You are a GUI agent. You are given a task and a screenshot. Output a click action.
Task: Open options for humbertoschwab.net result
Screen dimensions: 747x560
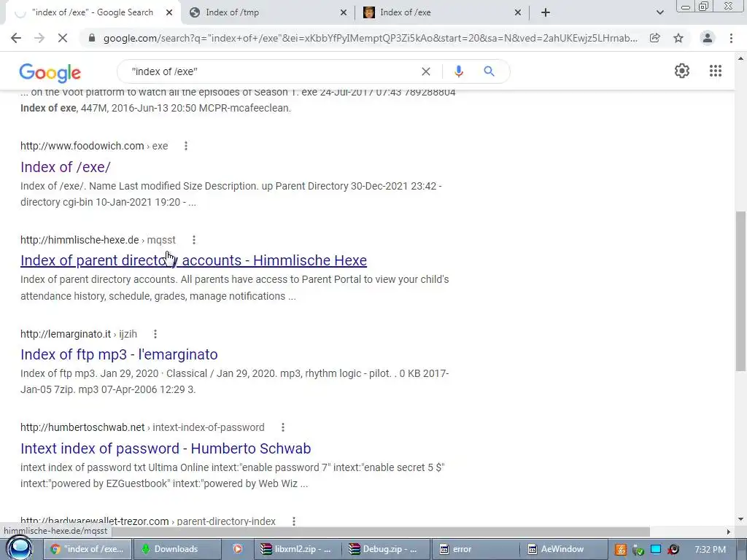click(283, 427)
